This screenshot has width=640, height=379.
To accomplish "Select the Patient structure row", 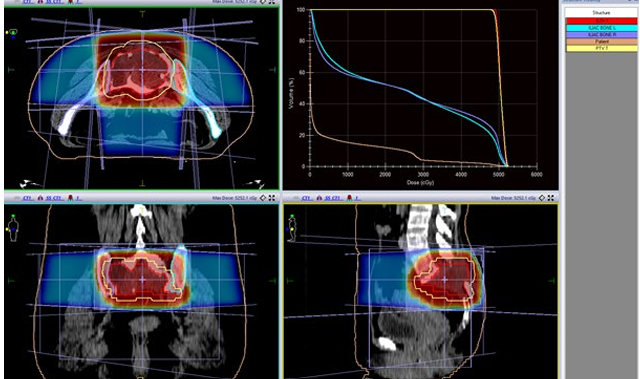I will 602,42.
